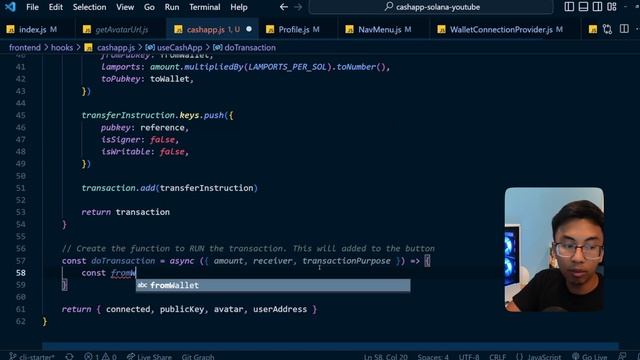Viewport: 640px width, 360px height.
Task: Click the hooks breadcrumb
Action: (62, 47)
